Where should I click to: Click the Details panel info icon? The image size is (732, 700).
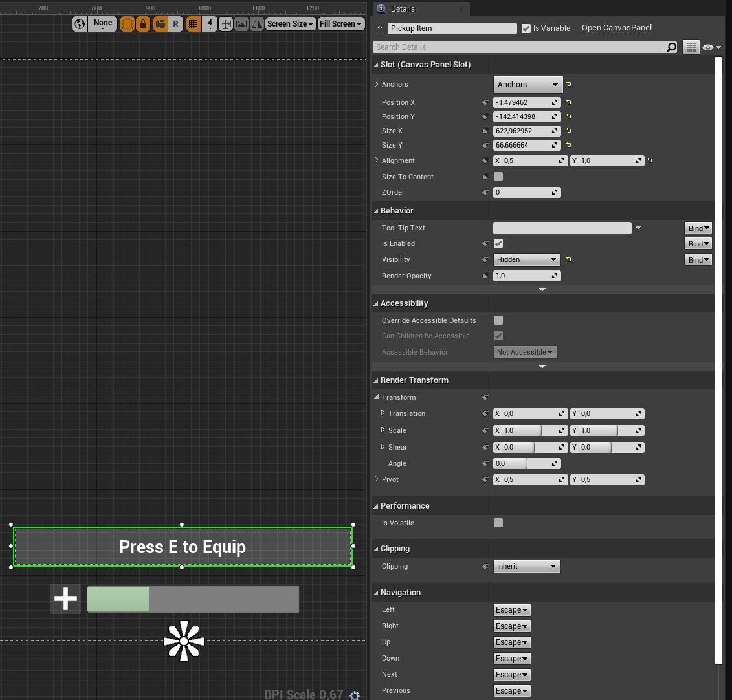(x=381, y=8)
